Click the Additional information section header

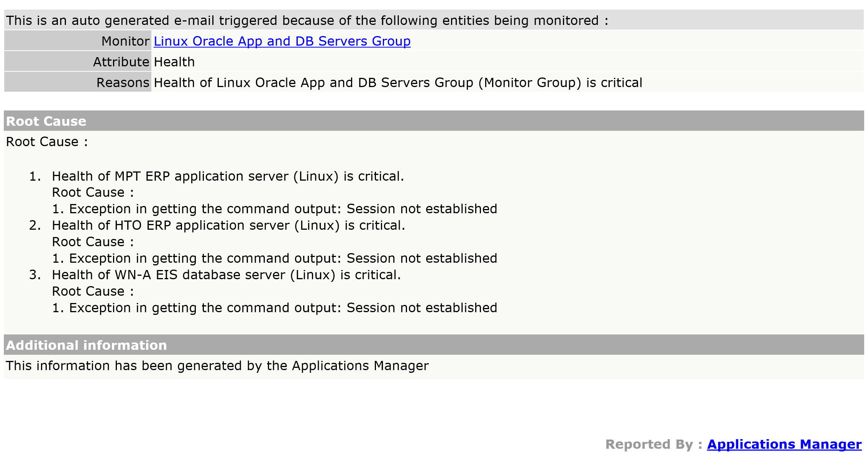[x=86, y=345]
